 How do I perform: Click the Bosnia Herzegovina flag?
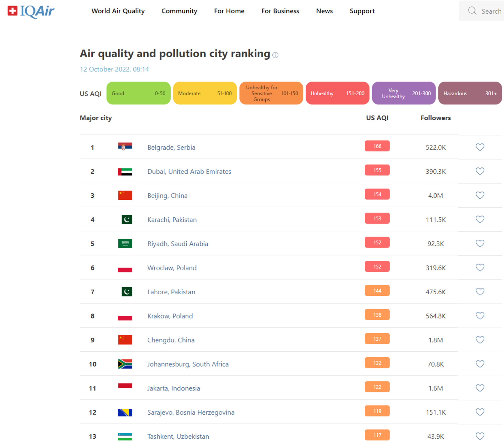point(125,413)
